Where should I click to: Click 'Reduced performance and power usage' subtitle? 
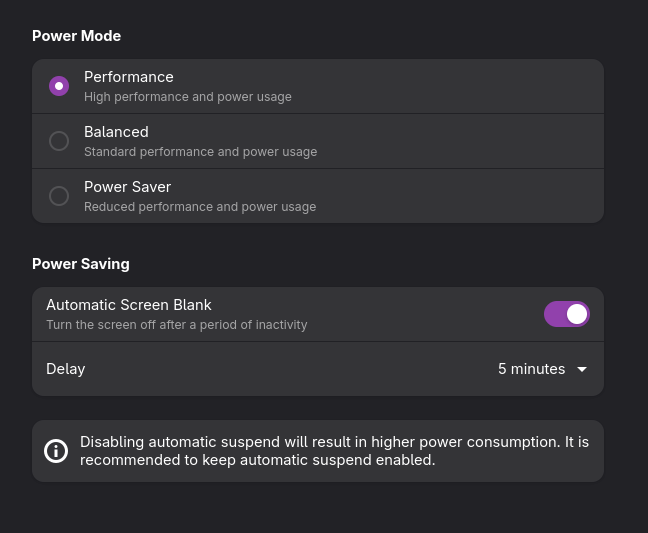coord(200,207)
